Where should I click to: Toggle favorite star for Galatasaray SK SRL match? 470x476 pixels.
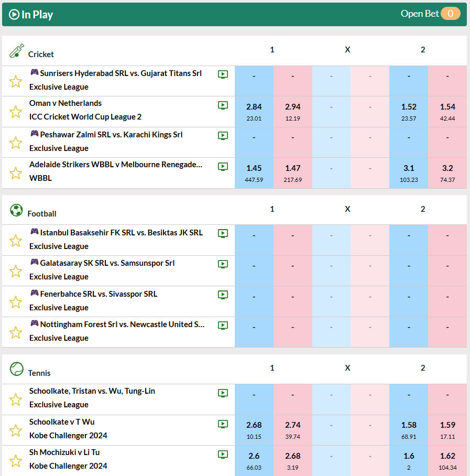[x=16, y=271]
